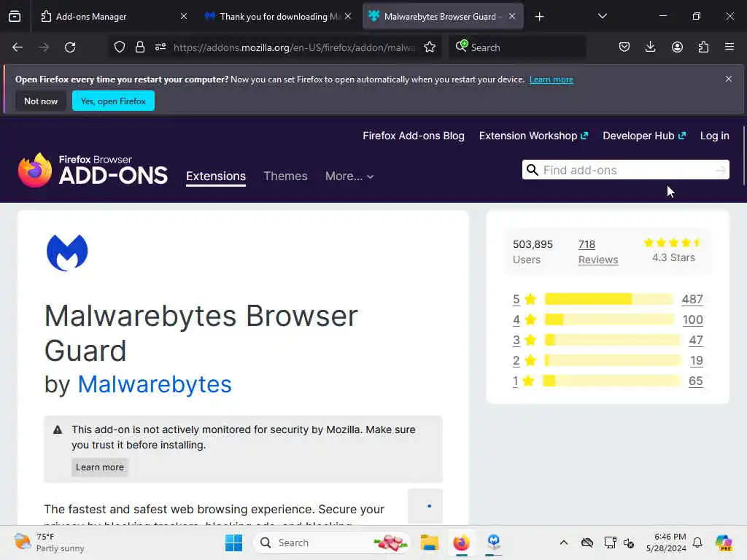Click Learn more about security warning

(99, 467)
